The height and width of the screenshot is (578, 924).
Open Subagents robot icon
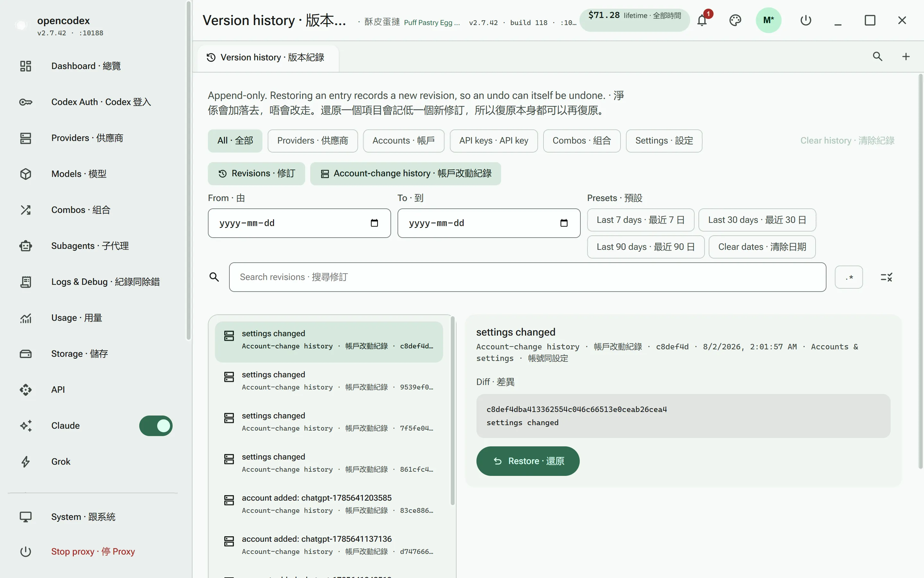pyautogui.click(x=26, y=246)
